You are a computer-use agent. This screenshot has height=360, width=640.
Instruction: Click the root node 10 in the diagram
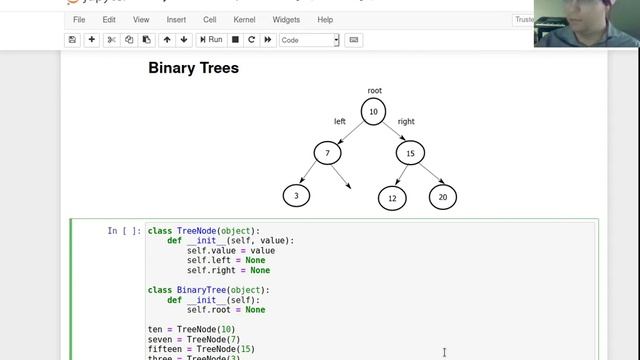pyautogui.click(x=373, y=111)
